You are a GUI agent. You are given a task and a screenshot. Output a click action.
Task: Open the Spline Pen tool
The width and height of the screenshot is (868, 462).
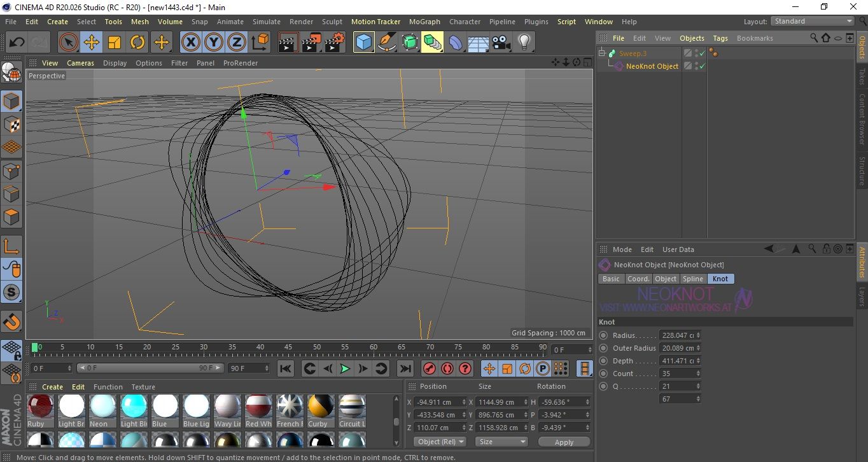[x=386, y=43]
